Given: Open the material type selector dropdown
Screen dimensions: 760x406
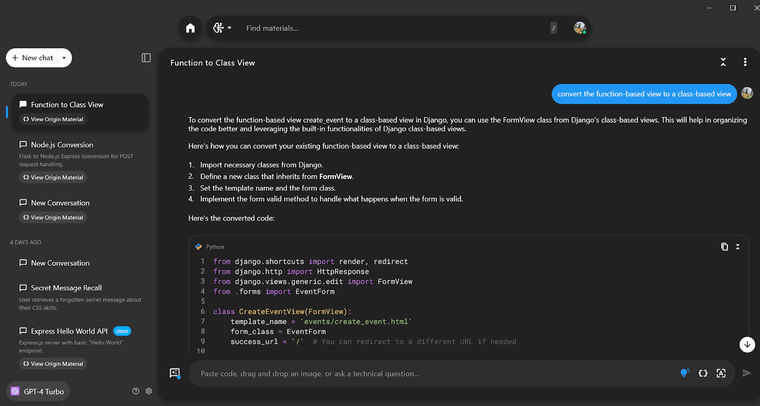Looking at the screenshot, I should pyautogui.click(x=222, y=28).
